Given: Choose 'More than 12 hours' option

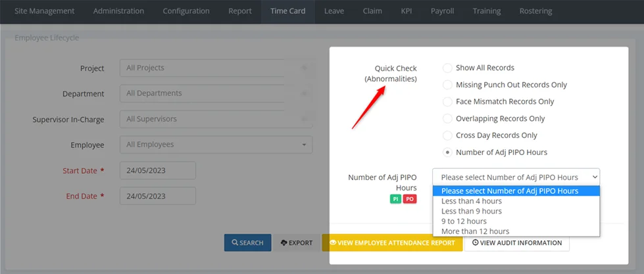Looking at the screenshot, I should pyautogui.click(x=516, y=231).
